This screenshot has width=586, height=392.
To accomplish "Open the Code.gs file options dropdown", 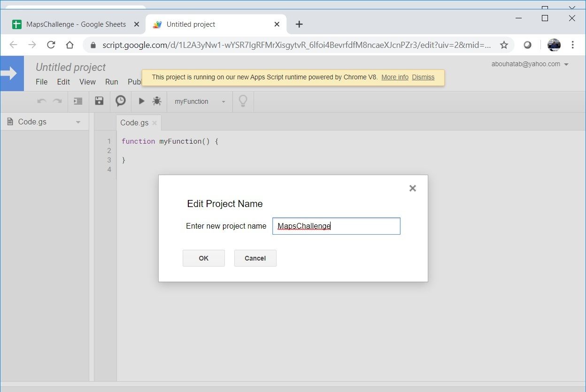I will pos(78,122).
